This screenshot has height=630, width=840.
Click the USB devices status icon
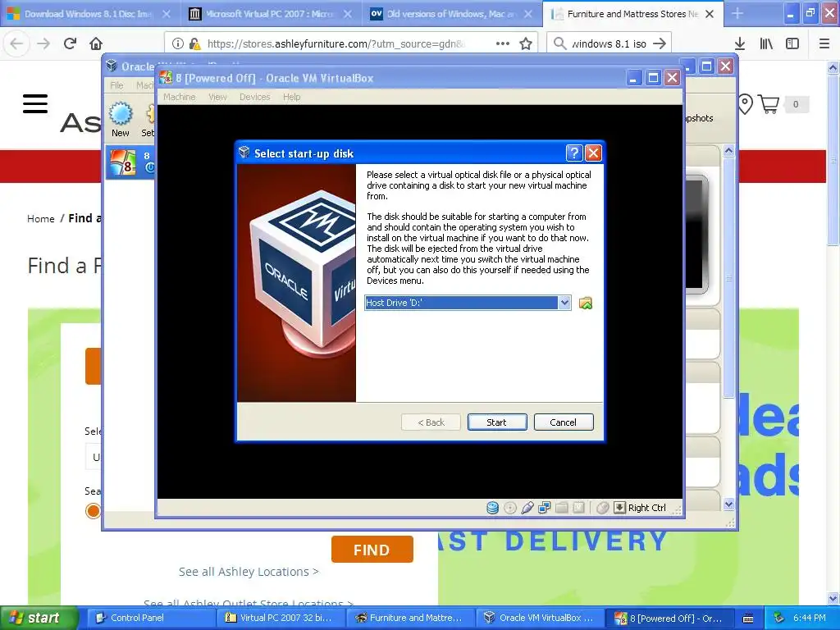(527, 507)
